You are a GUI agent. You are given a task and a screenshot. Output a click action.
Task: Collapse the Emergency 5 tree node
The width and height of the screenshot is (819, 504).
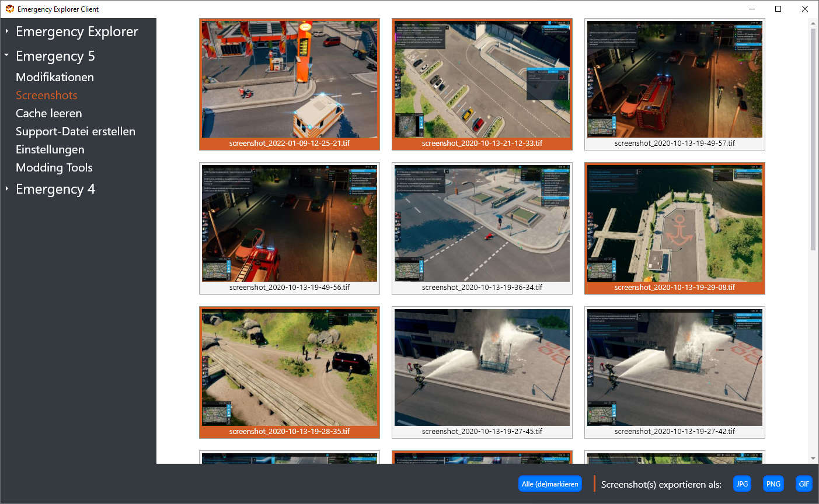tap(6, 55)
